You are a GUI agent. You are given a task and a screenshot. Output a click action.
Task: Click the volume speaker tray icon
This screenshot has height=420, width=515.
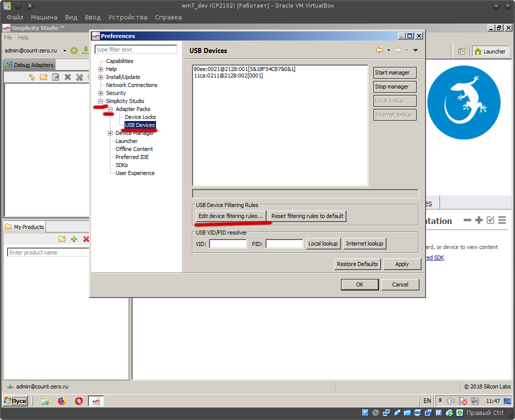tap(451, 401)
